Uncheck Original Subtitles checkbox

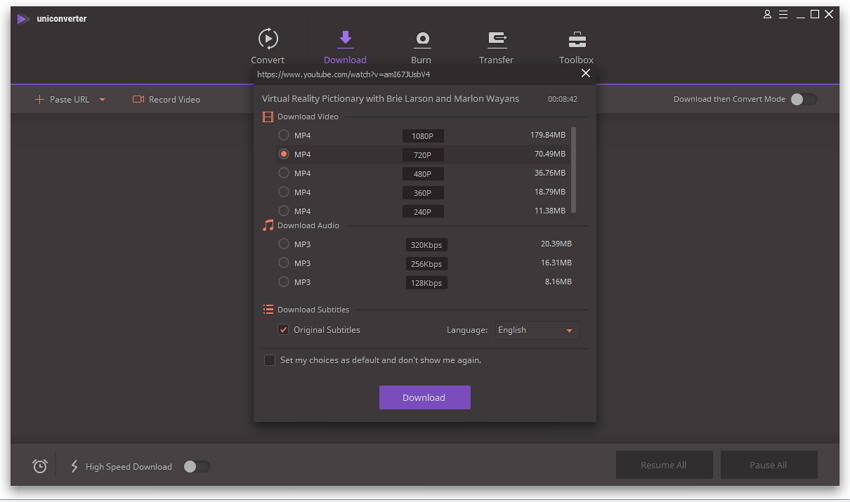pyautogui.click(x=284, y=330)
